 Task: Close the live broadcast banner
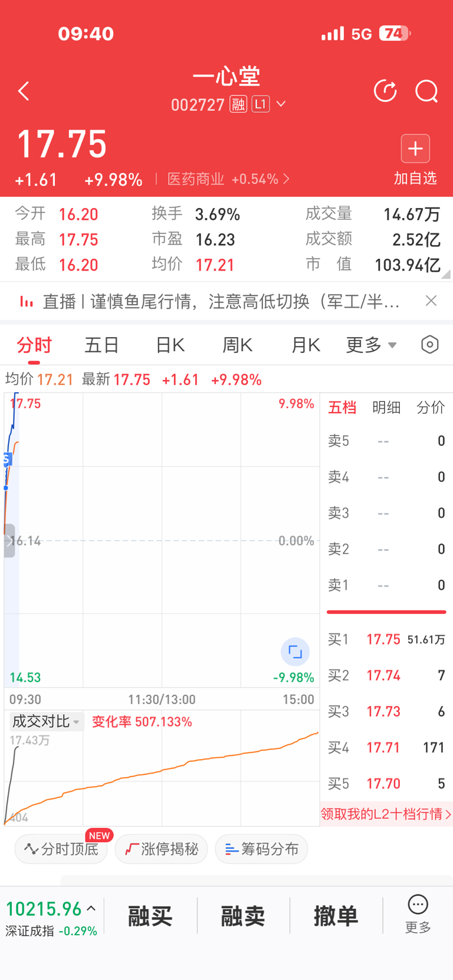(x=431, y=301)
